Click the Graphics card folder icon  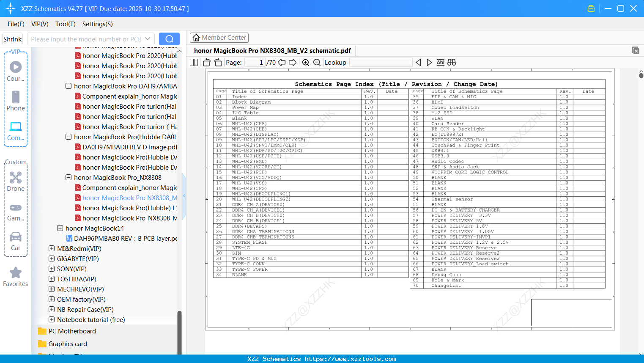(42, 344)
